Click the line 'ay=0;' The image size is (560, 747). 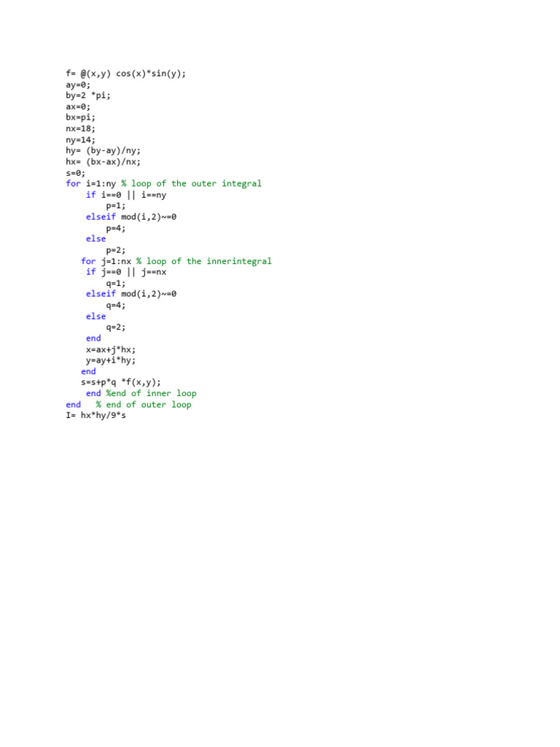point(78,85)
